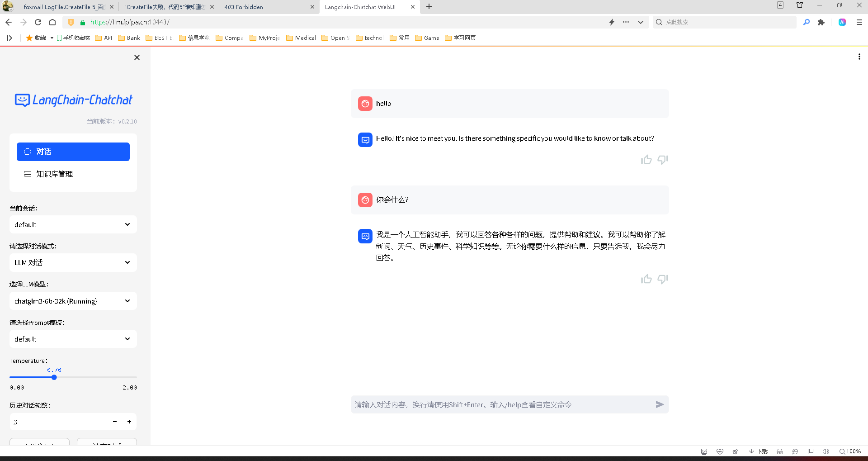Open the browser hamburger main menu
This screenshot has height=461, width=868.
(x=859, y=22)
